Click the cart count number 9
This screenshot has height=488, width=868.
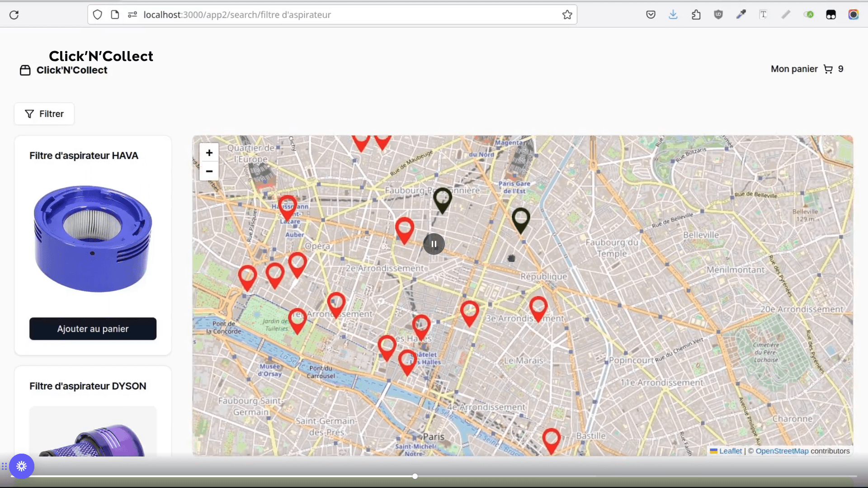tap(841, 69)
